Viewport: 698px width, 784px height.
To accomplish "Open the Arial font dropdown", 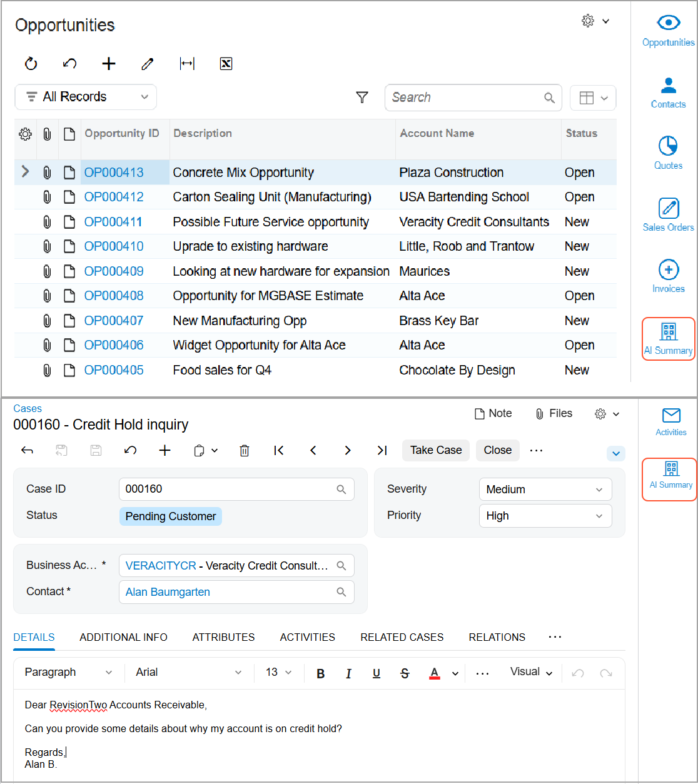I will click(188, 672).
